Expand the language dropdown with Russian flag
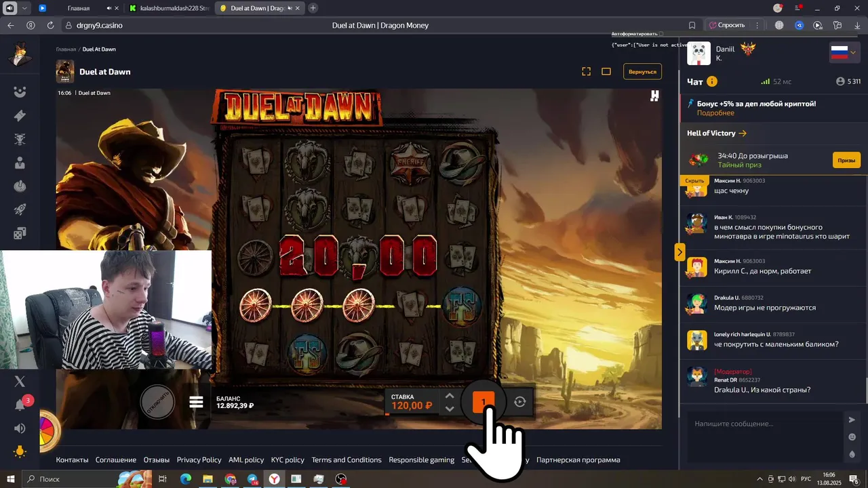The width and height of the screenshot is (868, 488). click(x=845, y=52)
